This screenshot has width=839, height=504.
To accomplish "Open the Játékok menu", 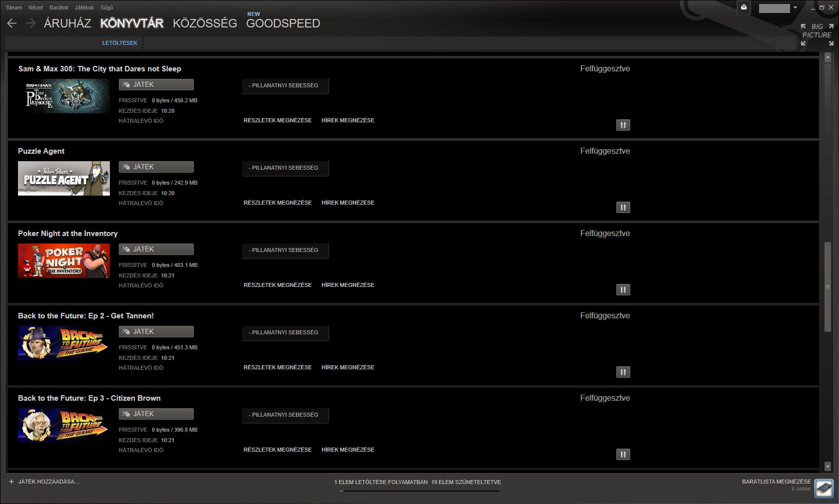I will [84, 7].
